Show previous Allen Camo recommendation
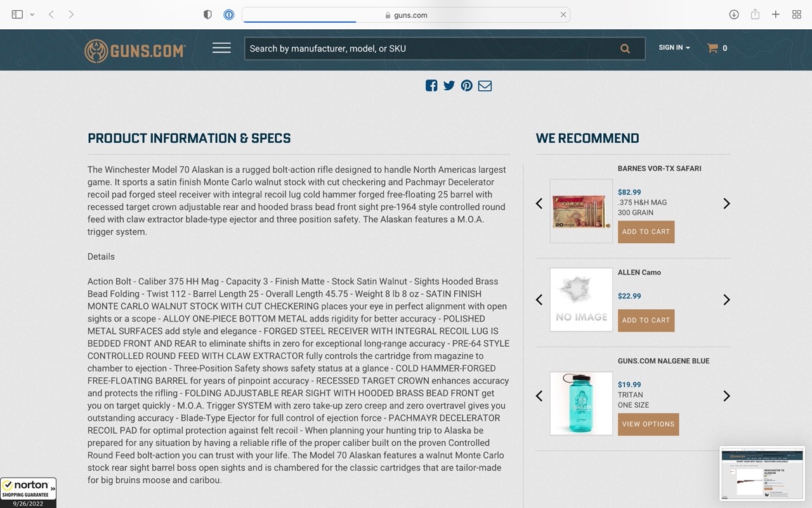The image size is (812, 508). (539, 300)
